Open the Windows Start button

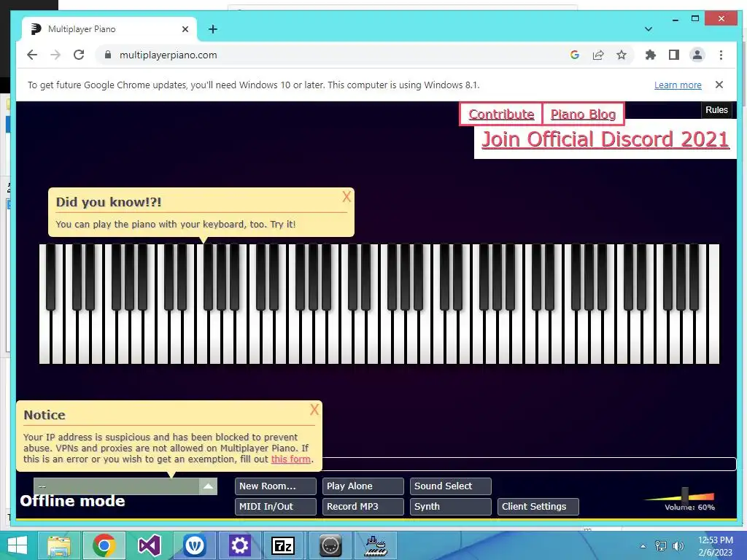(18, 545)
